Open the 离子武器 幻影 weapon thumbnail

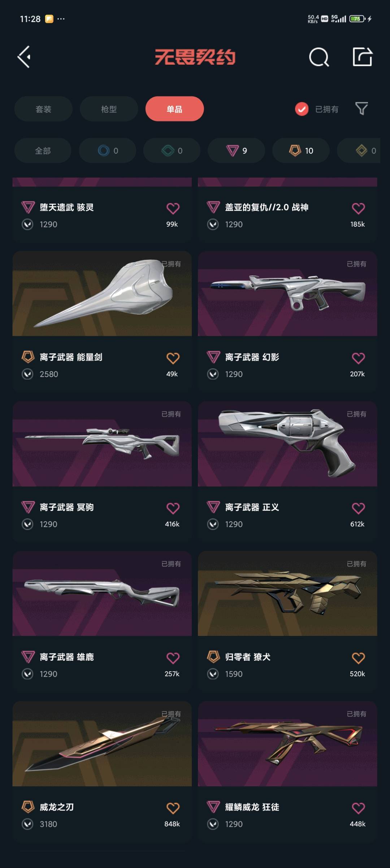pos(287,294)
